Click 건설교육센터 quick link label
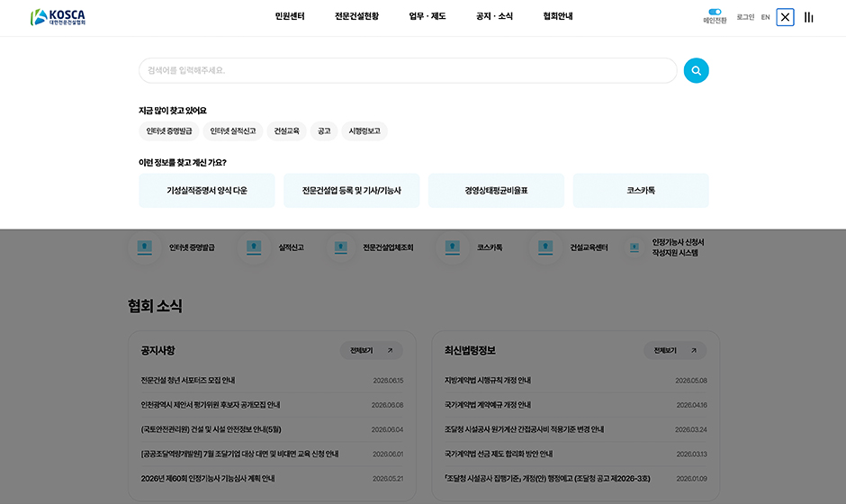Viewport: 846px width, 504px height. click(x=589, y=247)
